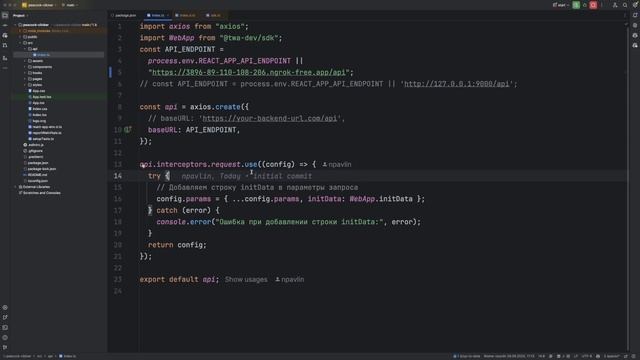Click the ngrok-free.app URL link in line 5
The image size is (640, 360).
[x=249, y=72]
